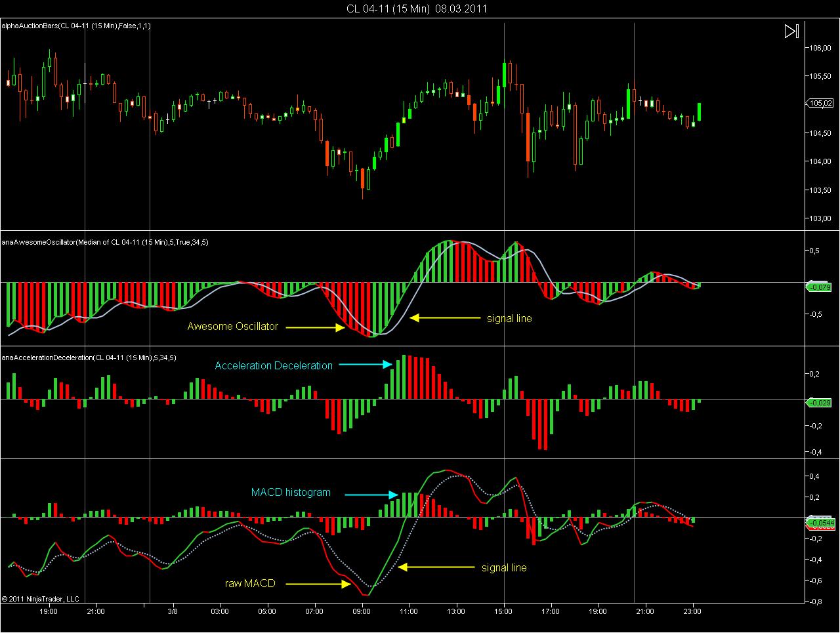
Task: Select the anaAccelerationDeceleration indicator label
Action: click(x=89, y=357)
